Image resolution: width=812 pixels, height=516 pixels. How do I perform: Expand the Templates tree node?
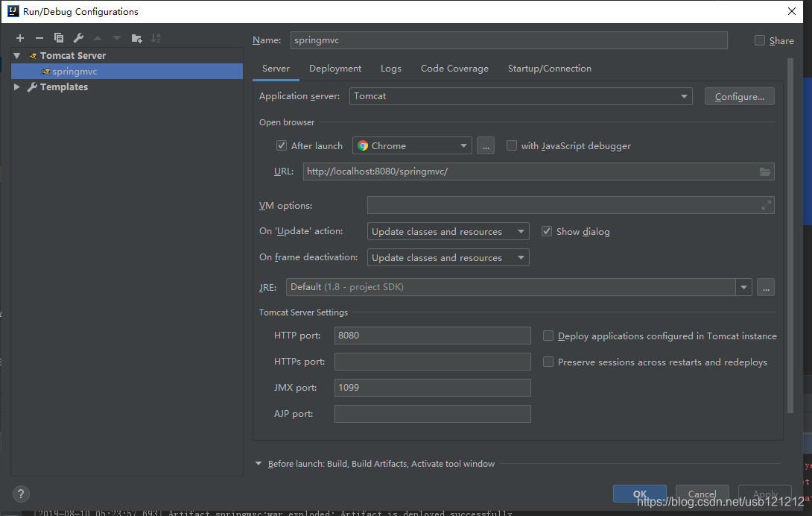(17, 86)
